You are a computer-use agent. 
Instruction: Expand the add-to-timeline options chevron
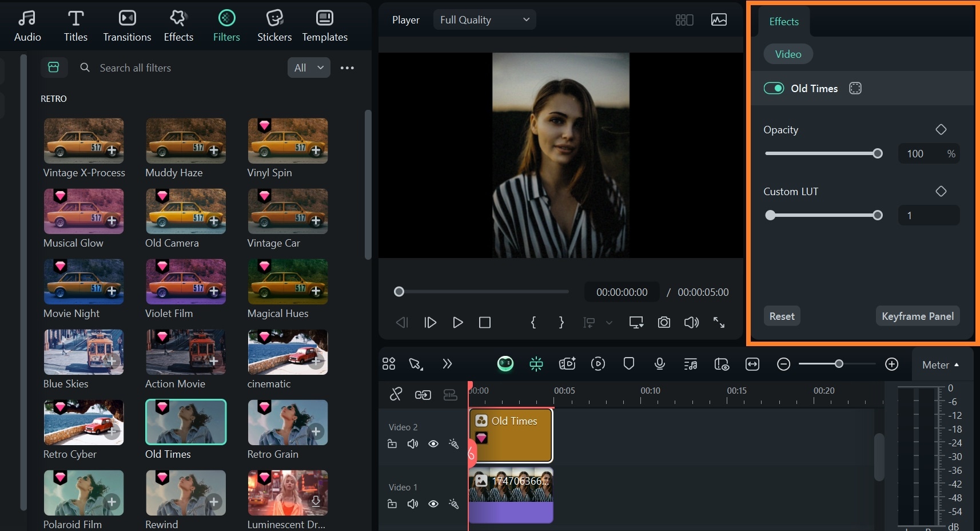(x=609, y=323)
